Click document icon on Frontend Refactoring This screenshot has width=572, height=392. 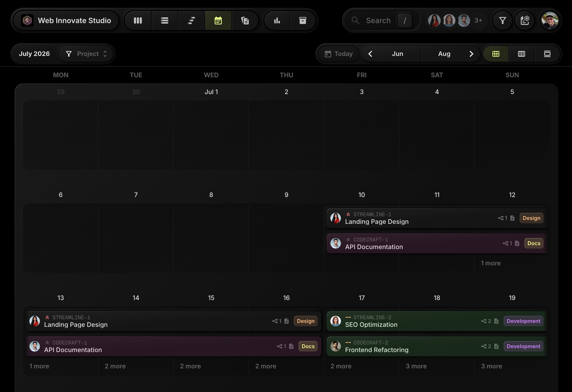[x=496, y=347]
